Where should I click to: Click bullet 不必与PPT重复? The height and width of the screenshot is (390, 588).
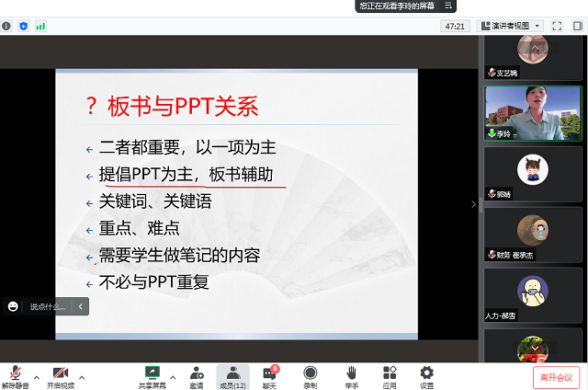pyautogui.click(x=153, y=282)
